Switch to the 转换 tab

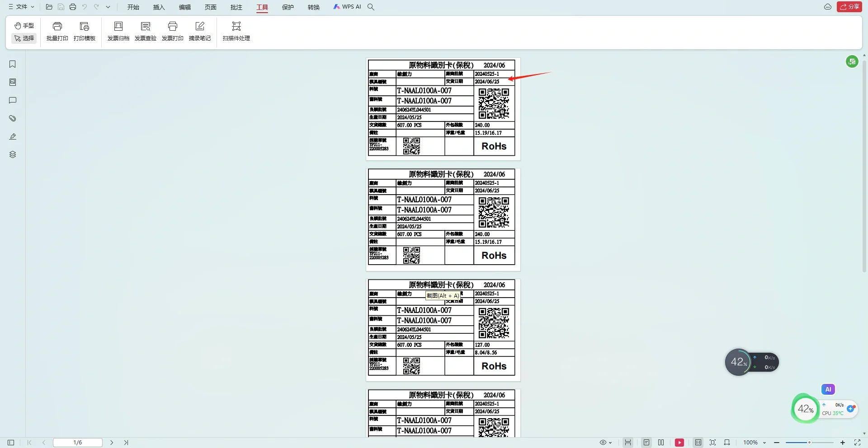pos(314,7)
